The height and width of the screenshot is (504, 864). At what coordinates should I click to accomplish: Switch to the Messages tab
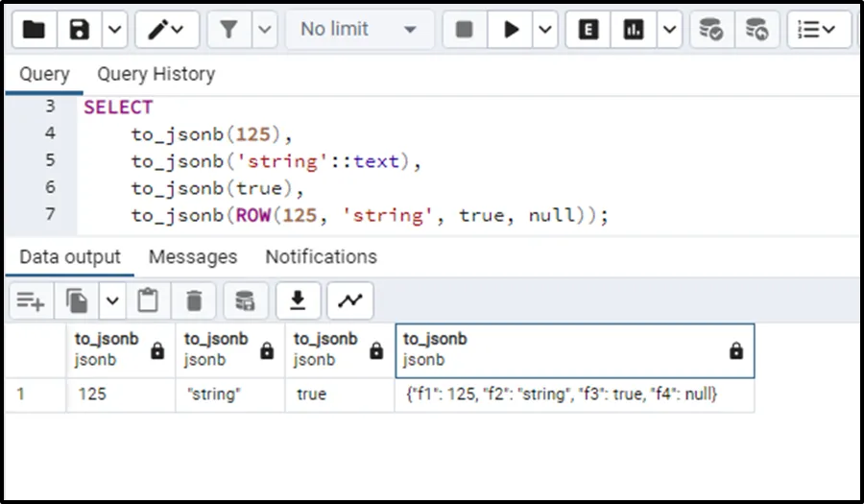click(x=192, y=257)
